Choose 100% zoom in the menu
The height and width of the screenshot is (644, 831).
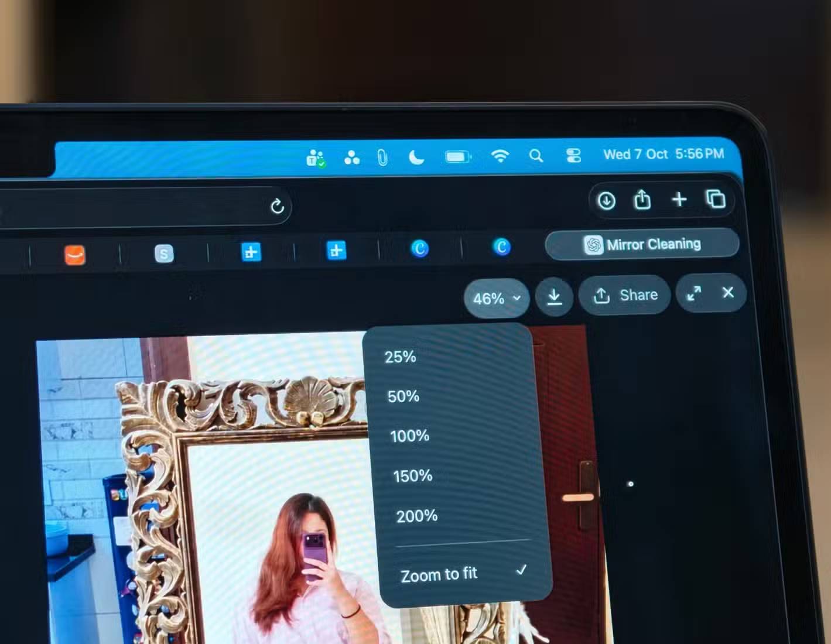point(410,436)
